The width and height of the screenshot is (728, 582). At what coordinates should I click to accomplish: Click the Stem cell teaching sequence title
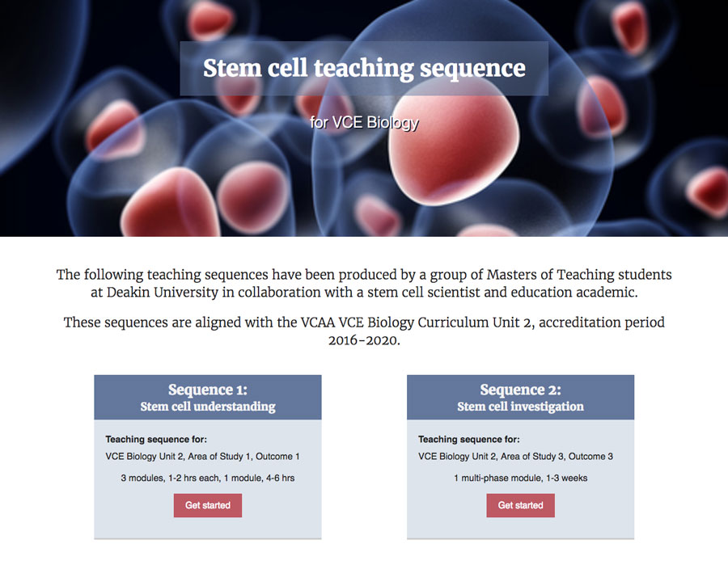(364, 69)
